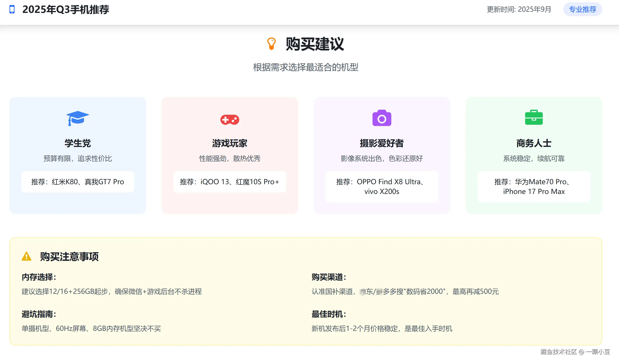The height and width of the screenshot is (364, 619).
Task: Click the 华为Mate70 Pro recommendation box
Action: tap(534, 186)
